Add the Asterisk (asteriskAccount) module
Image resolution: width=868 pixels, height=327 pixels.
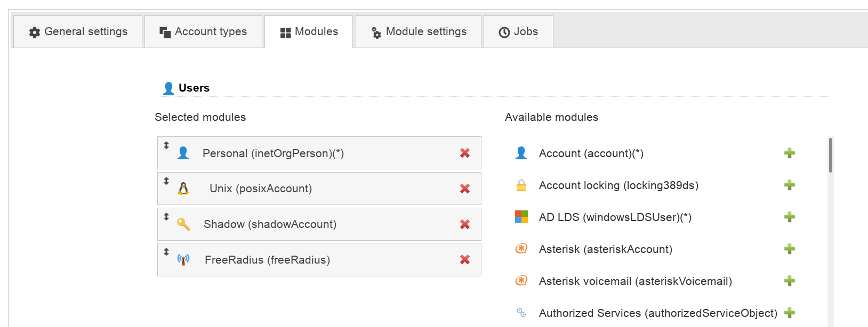tap(790, 249)
